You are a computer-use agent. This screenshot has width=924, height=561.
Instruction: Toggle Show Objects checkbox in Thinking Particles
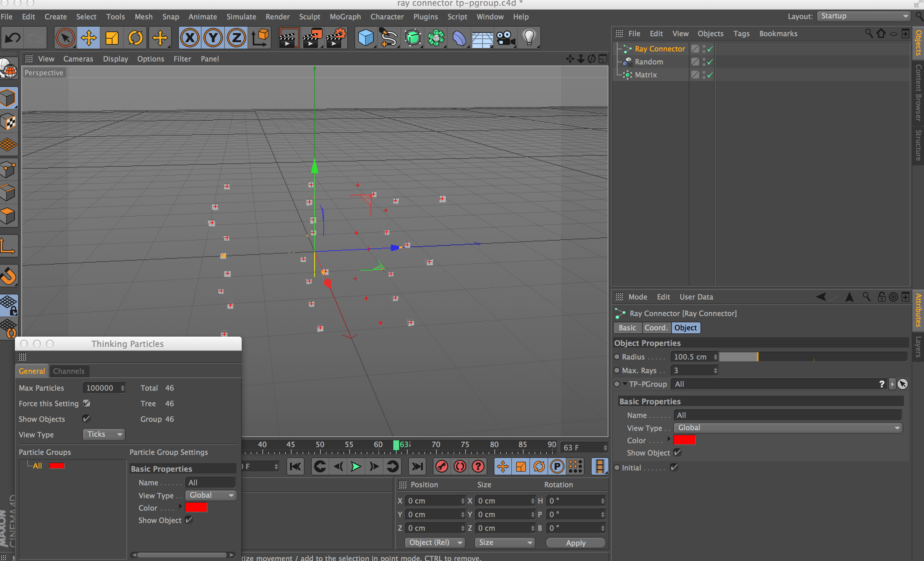coord(86,419)
